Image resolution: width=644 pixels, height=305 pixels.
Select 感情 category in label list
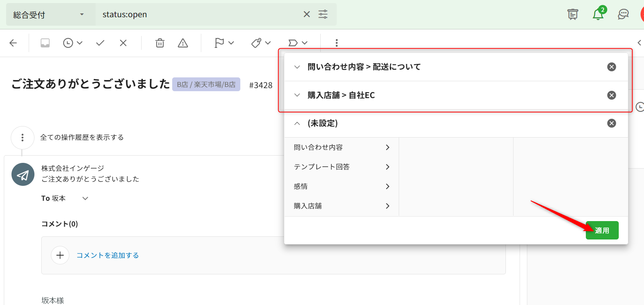click(341, 187)
